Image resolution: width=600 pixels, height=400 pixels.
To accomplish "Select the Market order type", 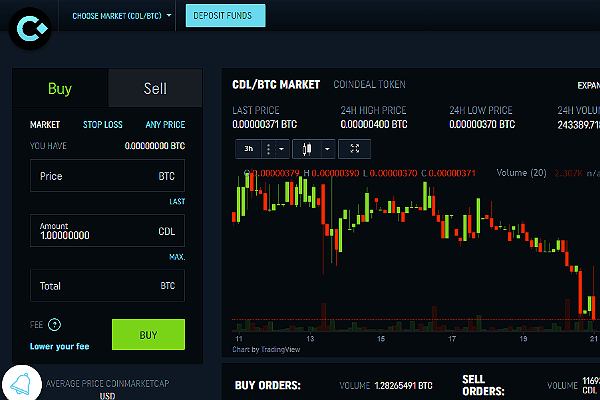I will pyautogui.click(x=45, y=125).
